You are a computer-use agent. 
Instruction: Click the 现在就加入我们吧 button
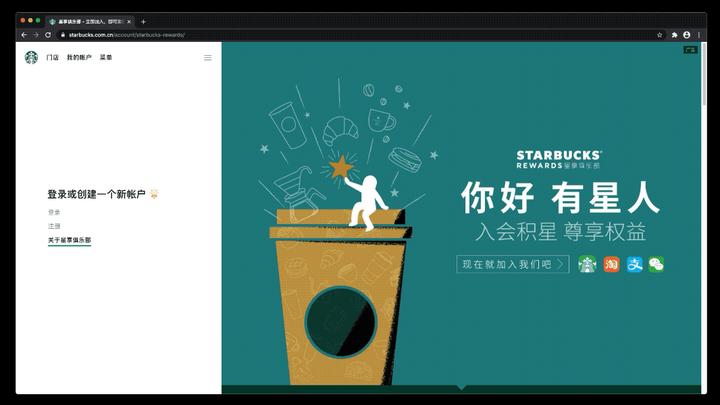(x=513, y=264)
